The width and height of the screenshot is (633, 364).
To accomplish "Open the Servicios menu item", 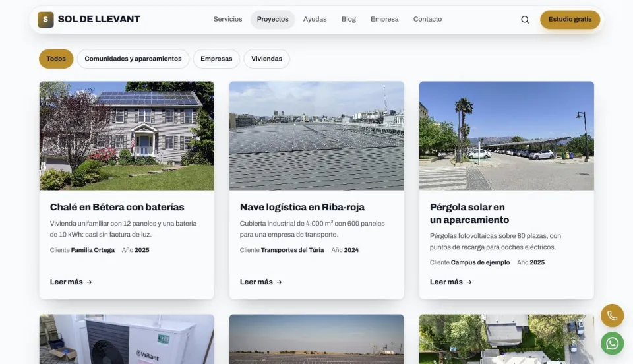I will (x=227, y=19).
